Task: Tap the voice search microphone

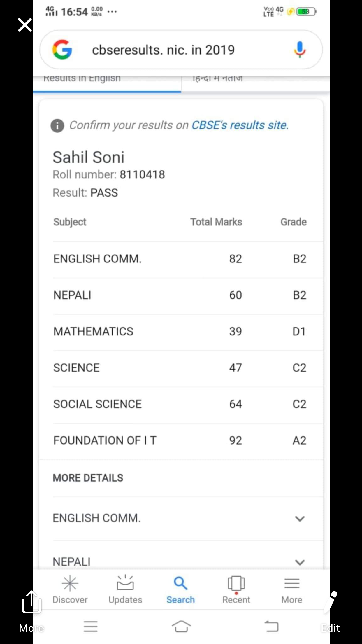Action: (x=299, y=50)
